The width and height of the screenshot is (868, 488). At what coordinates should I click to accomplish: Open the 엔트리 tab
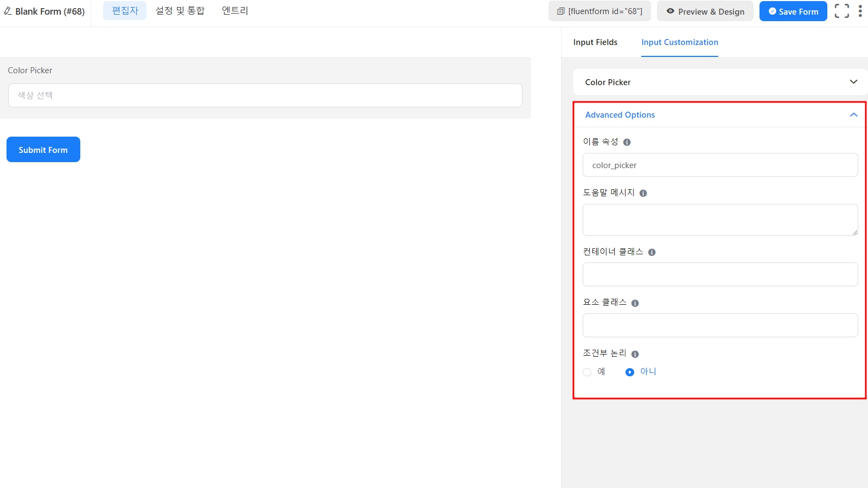pyautogui.click(x=235, y=11)
